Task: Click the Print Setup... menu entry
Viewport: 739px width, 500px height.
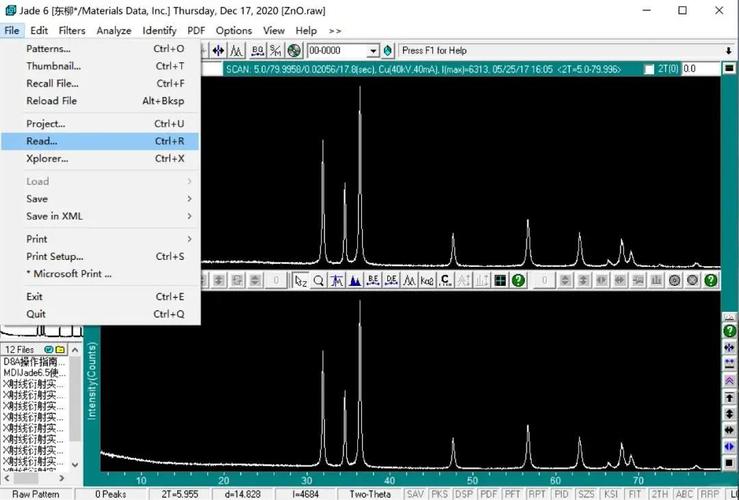Action: [55, 256]
